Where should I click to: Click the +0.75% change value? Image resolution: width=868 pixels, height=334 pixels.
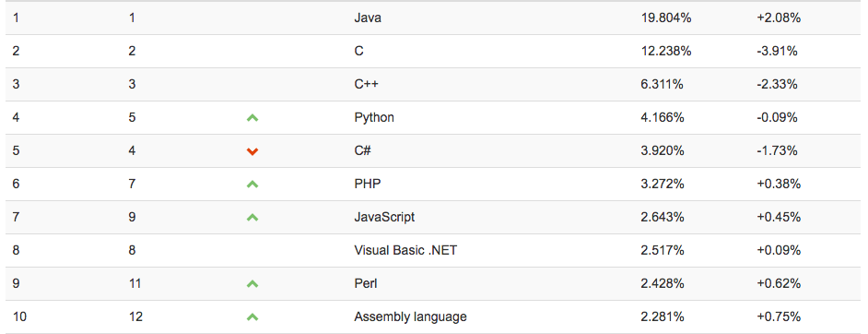pos(779,316)
